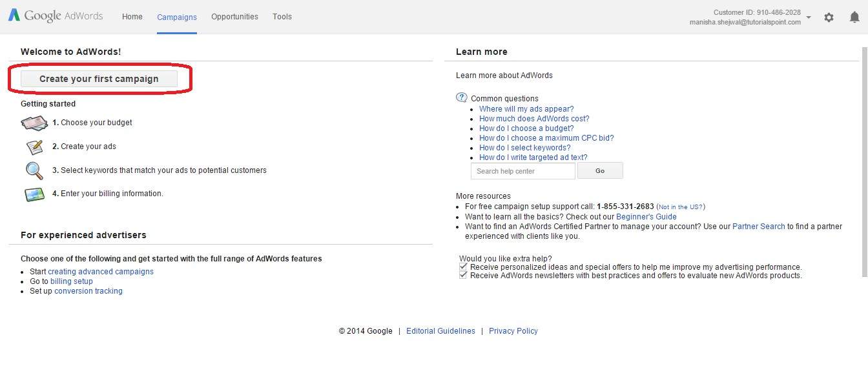Click the magnifying glass icon beside step 3

34,170
